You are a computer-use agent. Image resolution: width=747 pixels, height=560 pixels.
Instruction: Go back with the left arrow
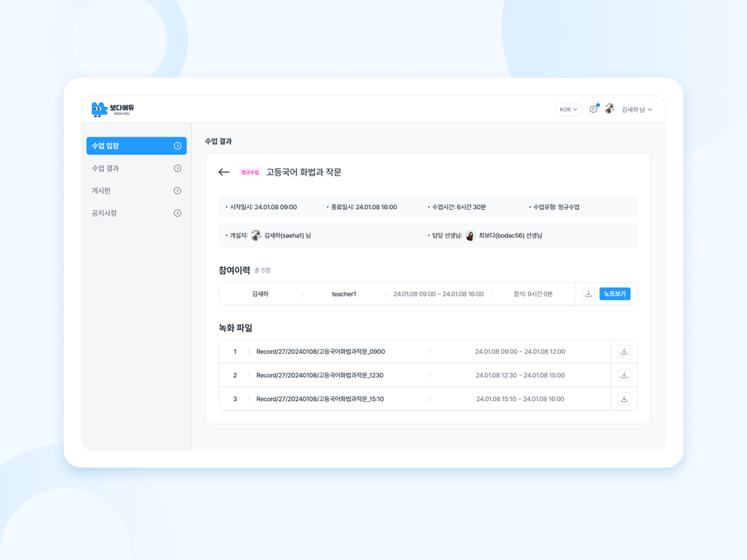[x=224, y=172]
